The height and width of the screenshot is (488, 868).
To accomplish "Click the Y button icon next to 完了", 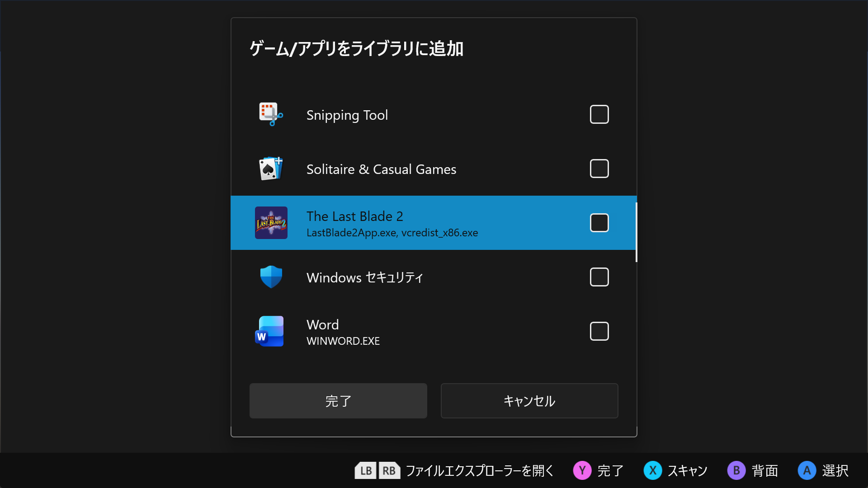I will [x=582, y=470].
